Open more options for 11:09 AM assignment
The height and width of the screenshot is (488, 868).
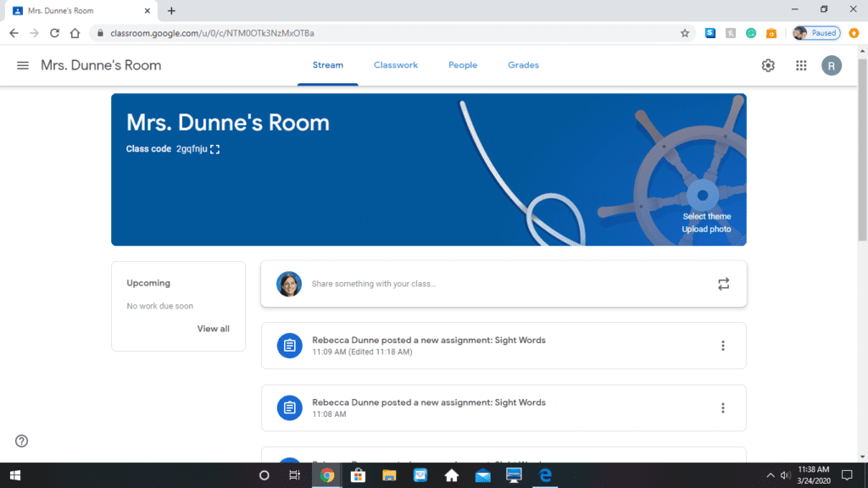pos(723,346)
